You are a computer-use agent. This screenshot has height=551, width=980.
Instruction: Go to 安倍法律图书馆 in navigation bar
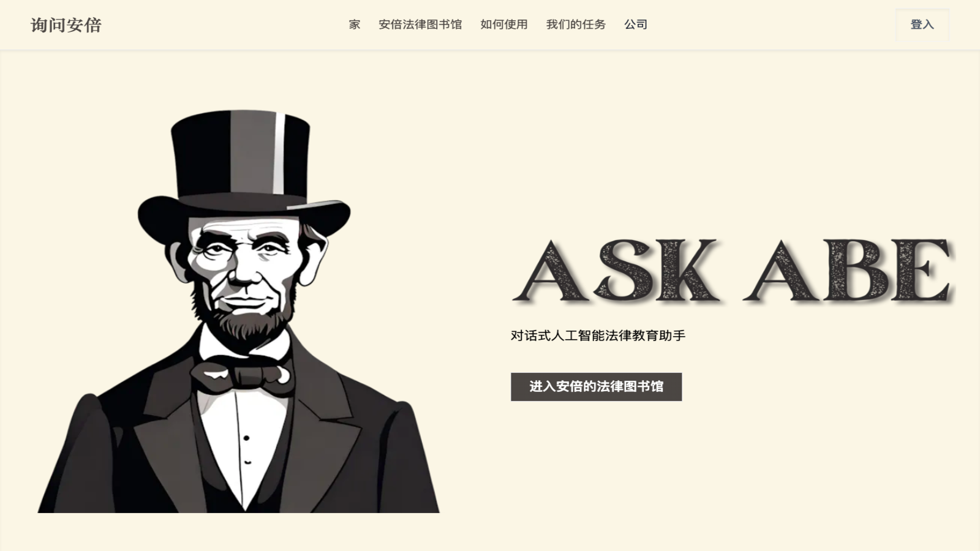(420, 24)
